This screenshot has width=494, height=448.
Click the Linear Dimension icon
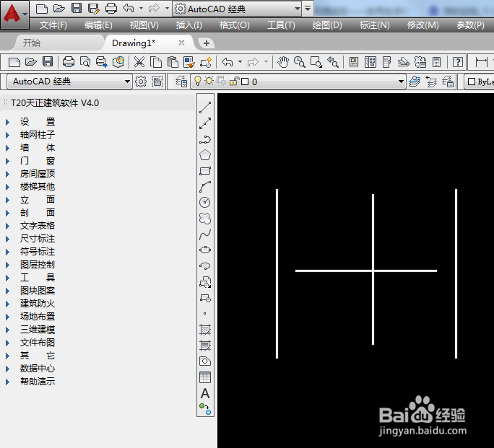[482, 62]
